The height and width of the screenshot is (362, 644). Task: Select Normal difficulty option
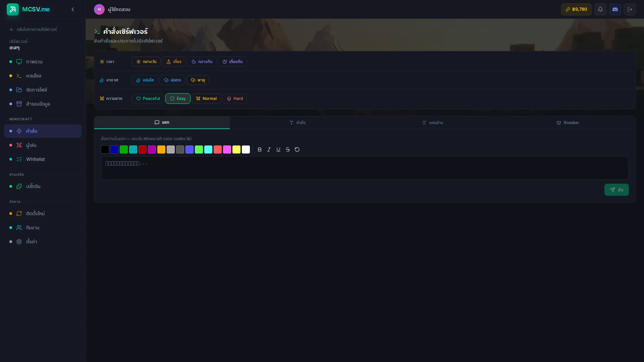[206, 99]
